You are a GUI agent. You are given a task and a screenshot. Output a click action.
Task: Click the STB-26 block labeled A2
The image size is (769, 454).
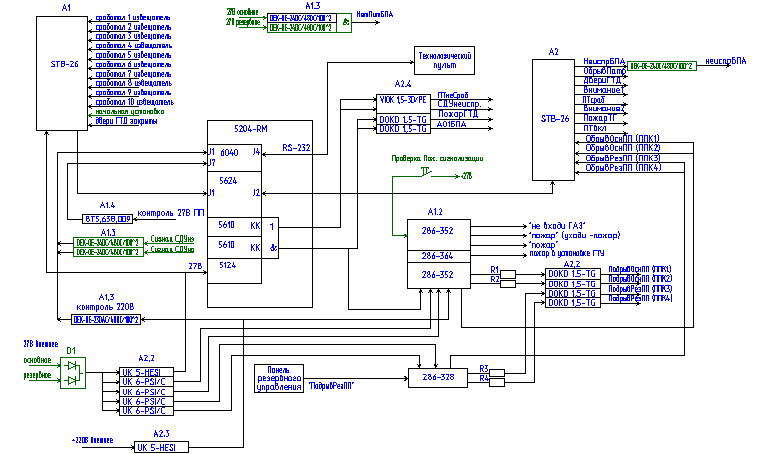(x=553, y=120)
